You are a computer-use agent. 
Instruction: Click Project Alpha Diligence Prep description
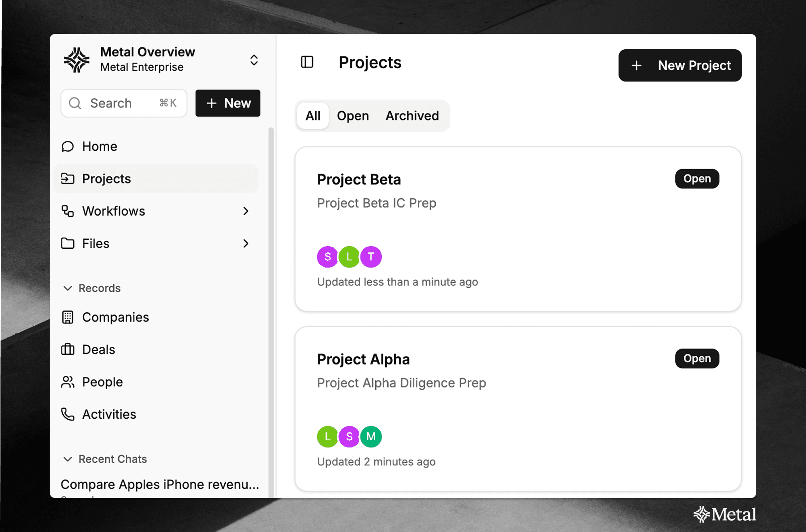(402, 383)
